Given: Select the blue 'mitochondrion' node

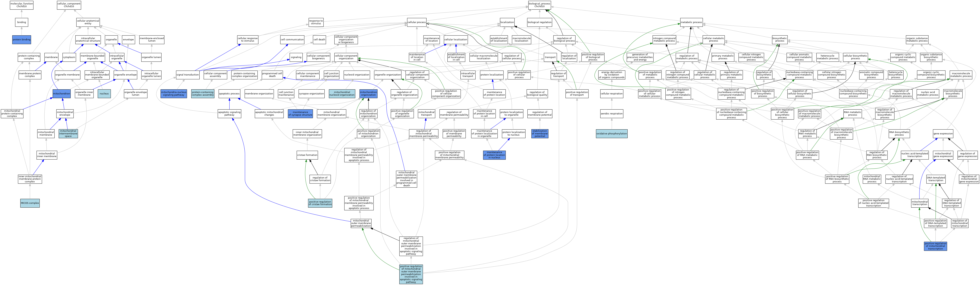Looking at the screenshot, I should [x=62, y=94].
